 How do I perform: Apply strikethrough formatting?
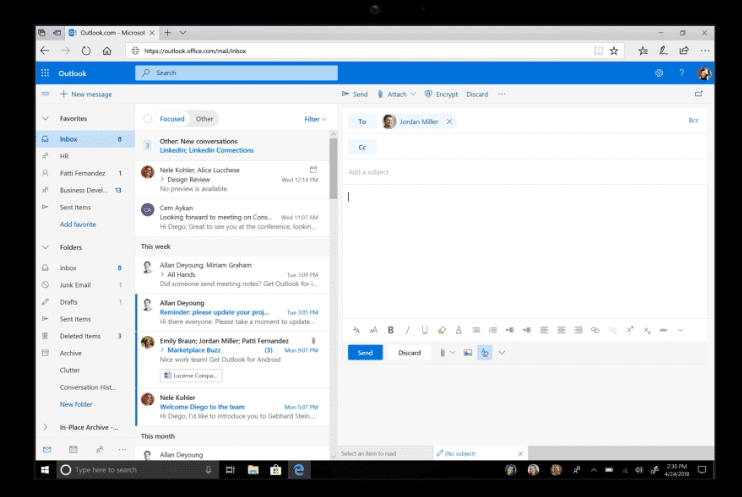pos(663,330)
